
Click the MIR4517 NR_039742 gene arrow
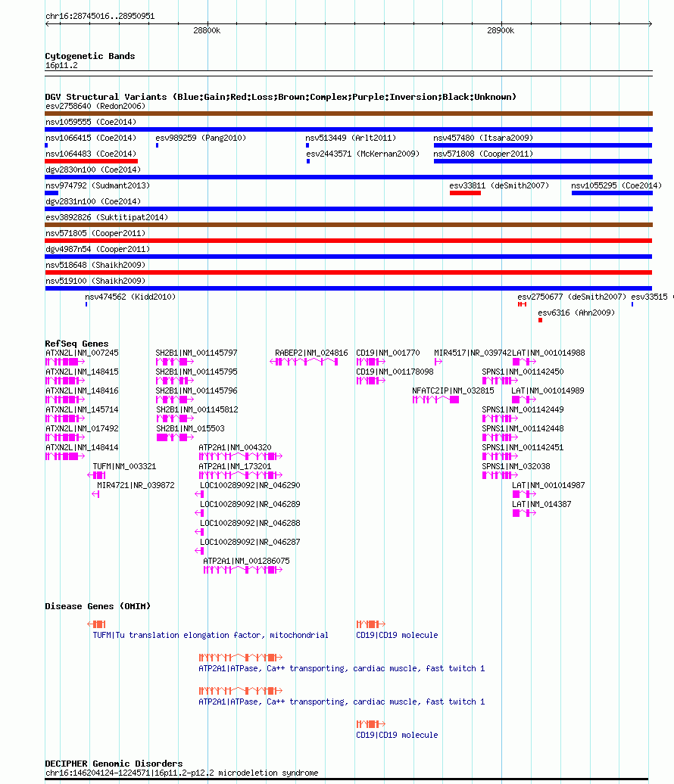click(x=438, y=362)
